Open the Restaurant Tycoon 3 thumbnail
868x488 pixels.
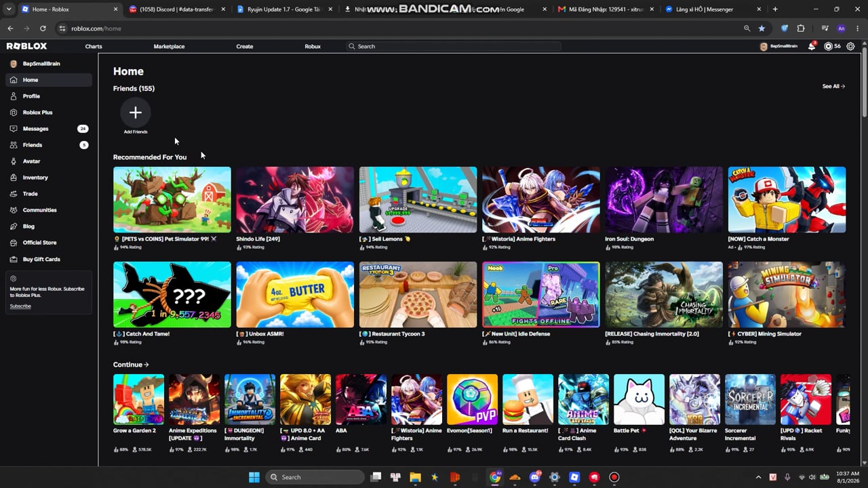(418, 294)
